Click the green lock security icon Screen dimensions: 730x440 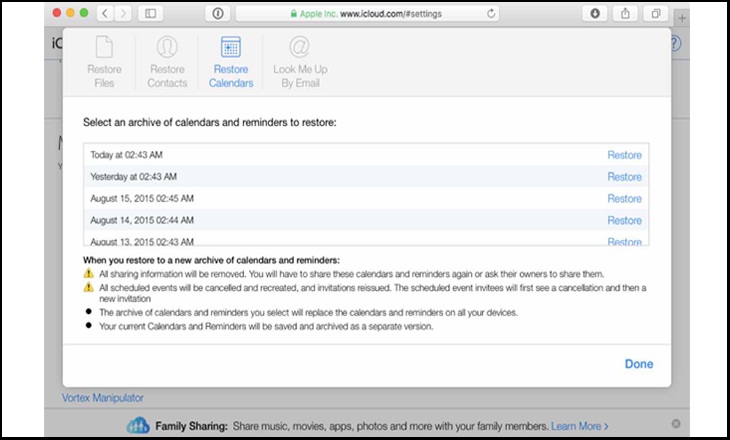tap(294, 14)
